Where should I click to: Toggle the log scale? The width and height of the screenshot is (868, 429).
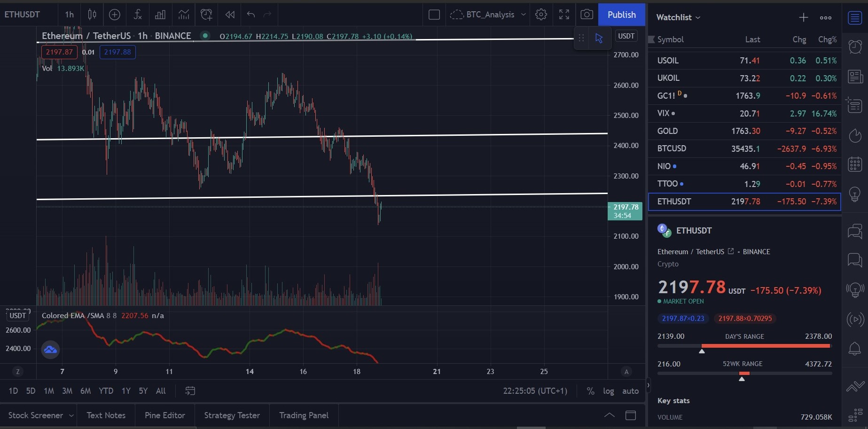click(609, 391)
